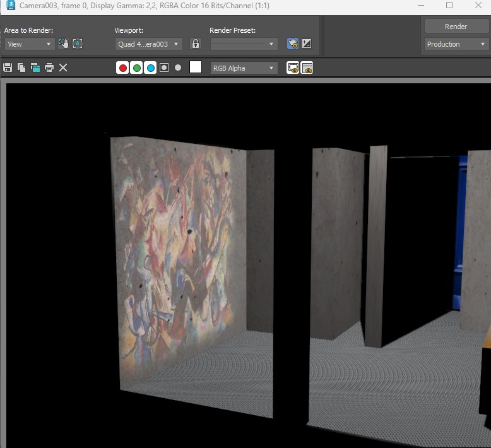Image resolution: width=491 pixels, height=448 pixels.
Task: Click the Auto Region Selected icon
Action: click(78, 44)
